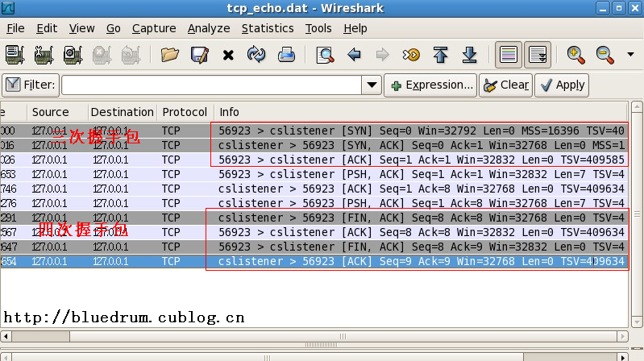Toggle packet list colorization
Screen dimensions: 644x361
click(509, 55)
